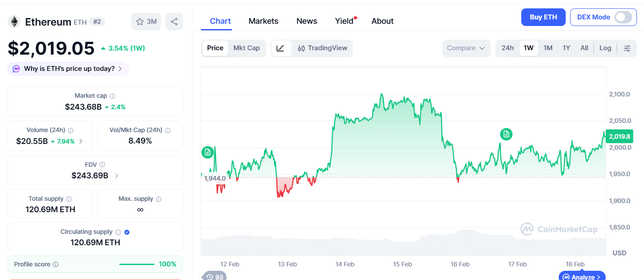Click the $2,019.05 price headline

point(51,48)
